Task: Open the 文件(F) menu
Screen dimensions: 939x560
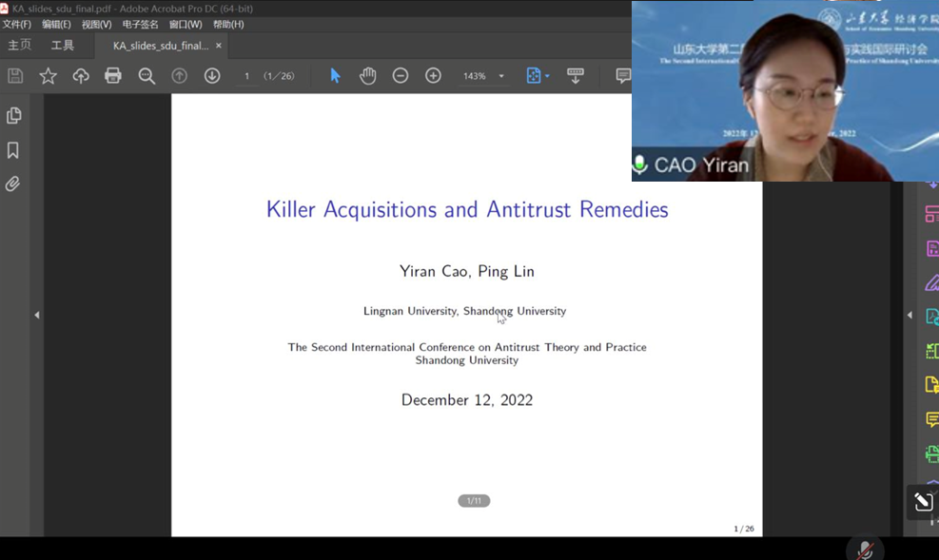Action: [16, 24]
